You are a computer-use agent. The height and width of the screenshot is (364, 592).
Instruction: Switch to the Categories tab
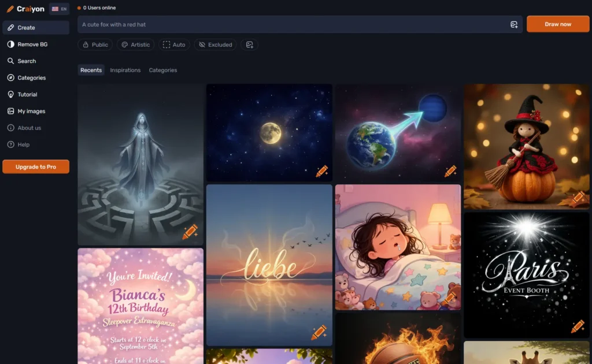(163, 70)
